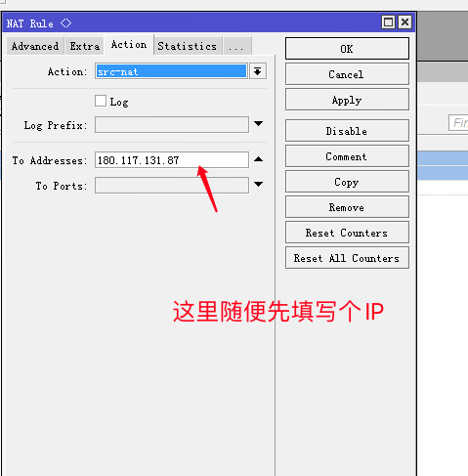The height and width of the screenshot is (476, 468).
Task: Click Reset All Counters button
Action: [x=347, y=258]
